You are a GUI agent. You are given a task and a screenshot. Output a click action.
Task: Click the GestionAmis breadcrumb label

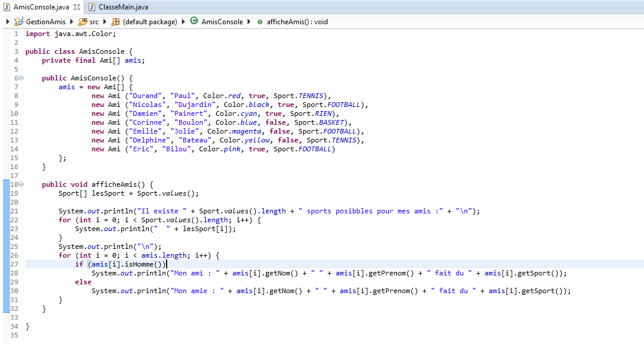click(x=45, y=22)
